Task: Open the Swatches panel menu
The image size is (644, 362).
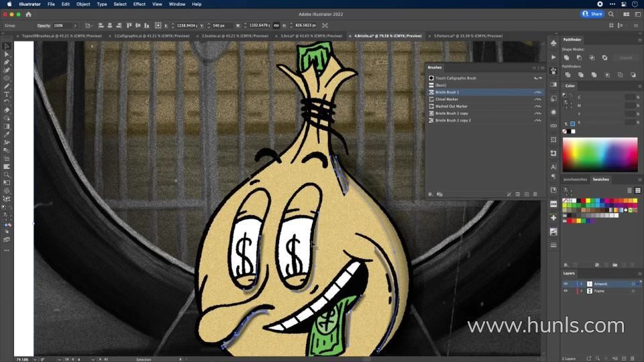Action: pyautogui.click(x=639, y=180)
